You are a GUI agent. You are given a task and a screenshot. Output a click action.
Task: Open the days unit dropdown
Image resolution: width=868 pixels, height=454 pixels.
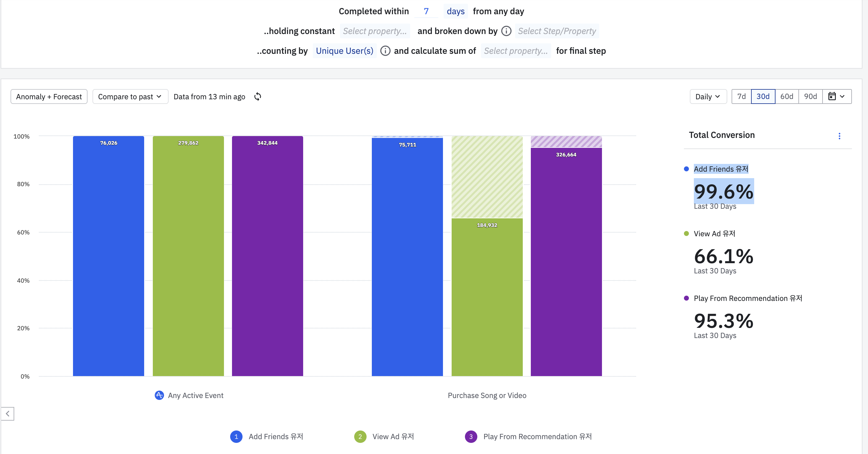coord(455,11)
